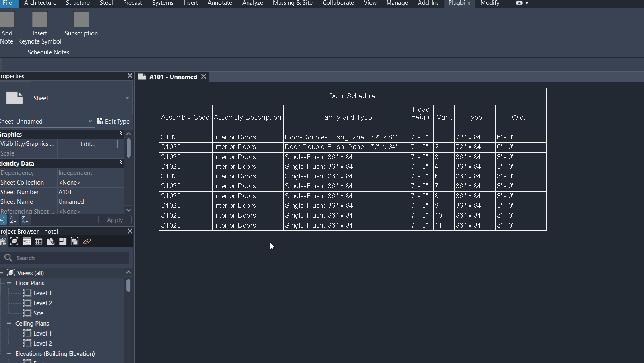This screenshot has width=644, height=363.
Task: Close the A101 - Unnamed view tab
Action: coord(204,77)
